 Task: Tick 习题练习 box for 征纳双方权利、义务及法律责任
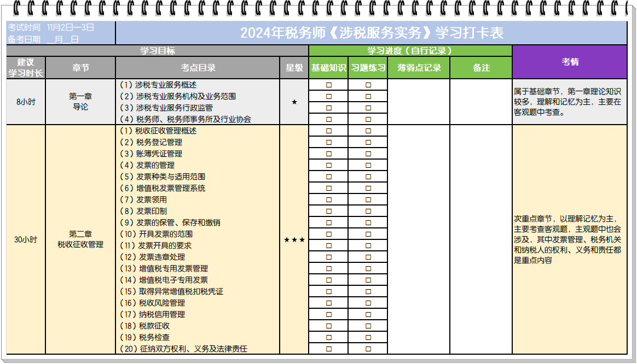368,349
